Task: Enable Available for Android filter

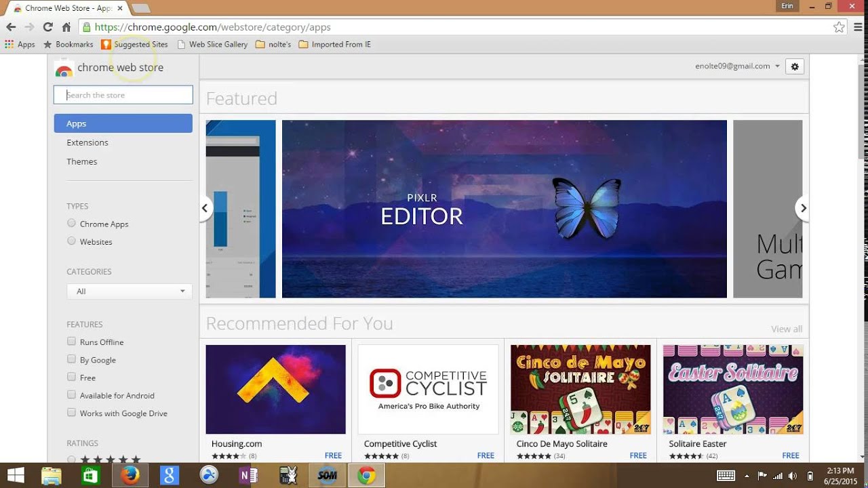Action: (71, 394)
